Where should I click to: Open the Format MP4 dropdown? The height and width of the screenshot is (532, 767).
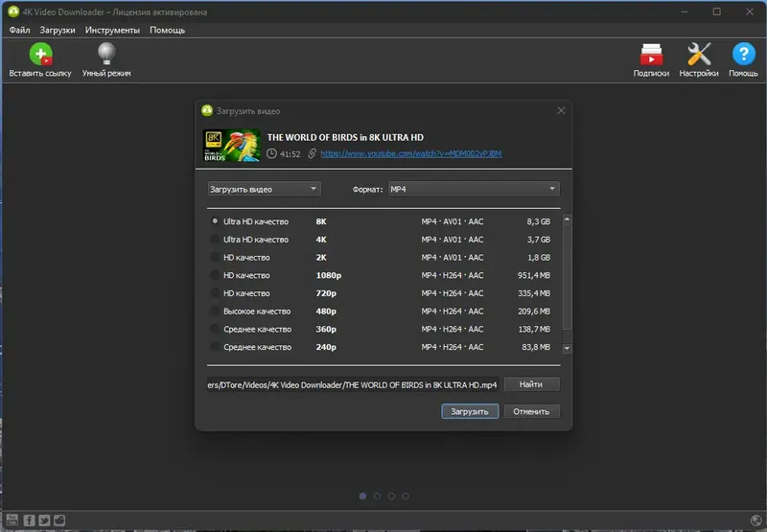click(474, 189)
